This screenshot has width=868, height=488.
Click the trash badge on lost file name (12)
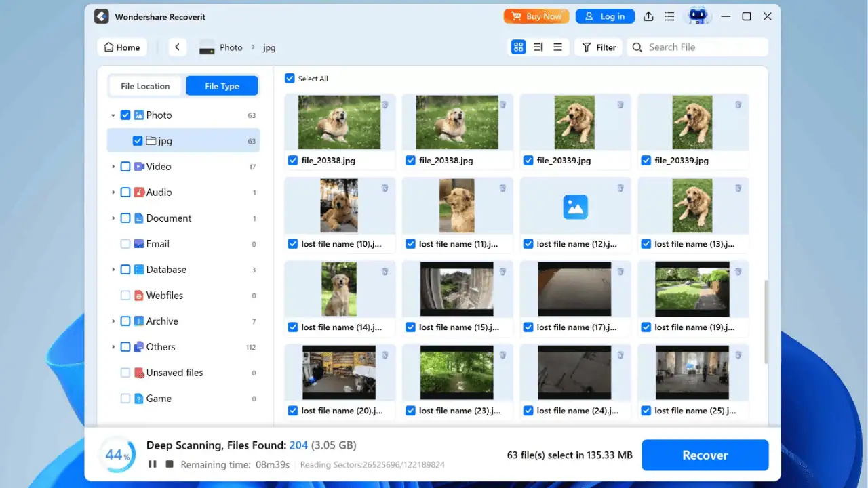click(x=620, y=188)
